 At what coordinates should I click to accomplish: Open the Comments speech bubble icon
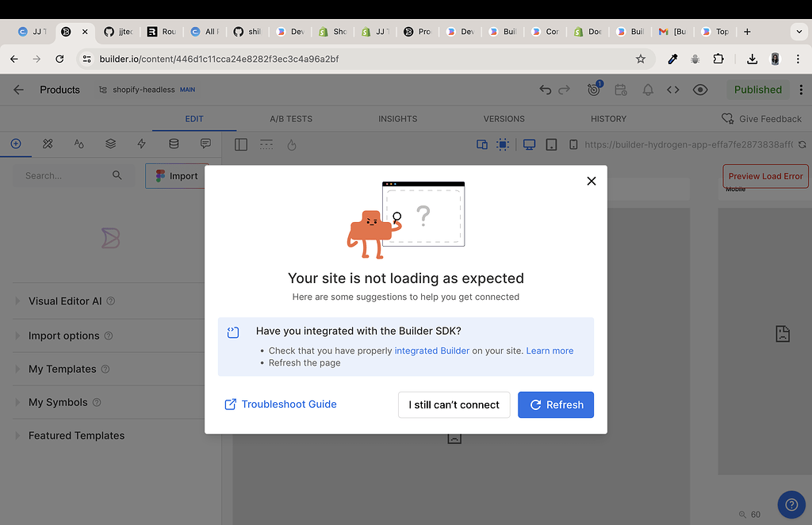(205, 144)
